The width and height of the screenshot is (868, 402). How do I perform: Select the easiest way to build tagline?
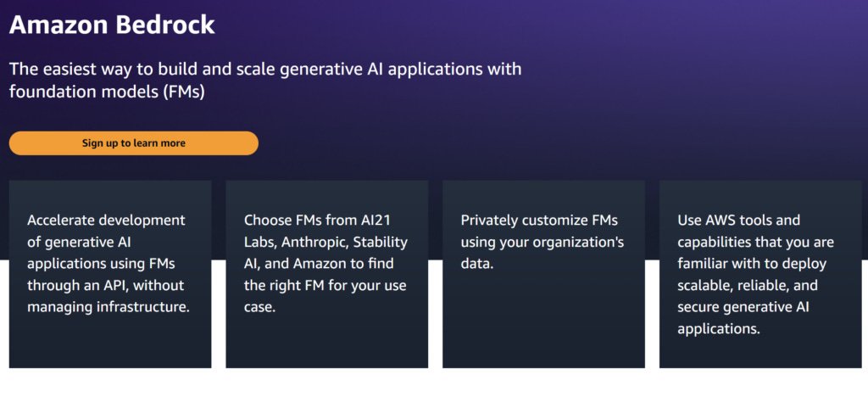265,69
